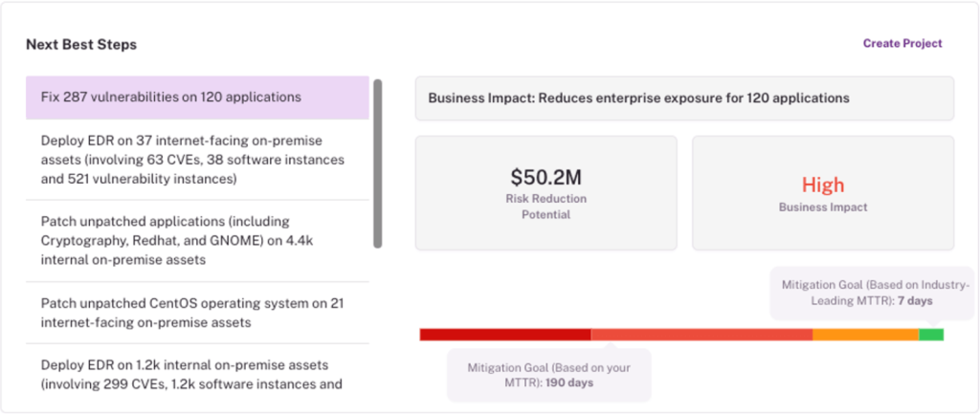This screenshot has height=414, width=980.
Task: Click the red 'High' impact value
Action: pyautogui.click(x=822, y=185)
